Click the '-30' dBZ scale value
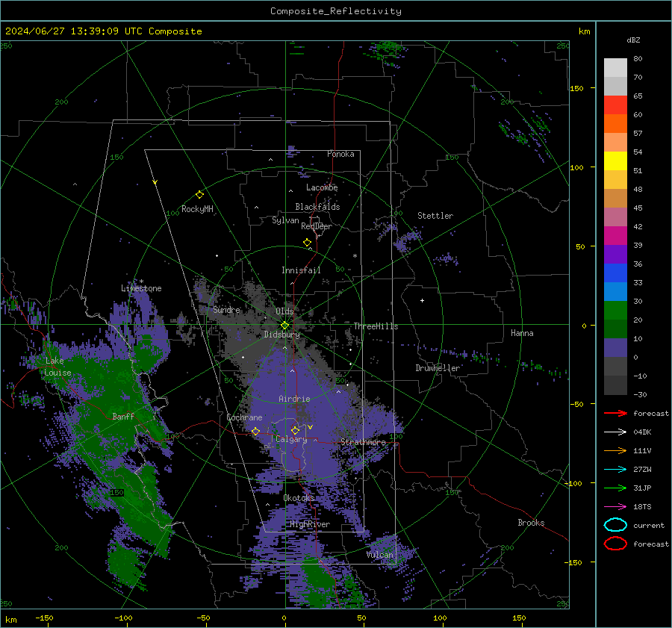The width and height of the screenshot is (672, 628). pyautogui.click(x=640, y=394)
